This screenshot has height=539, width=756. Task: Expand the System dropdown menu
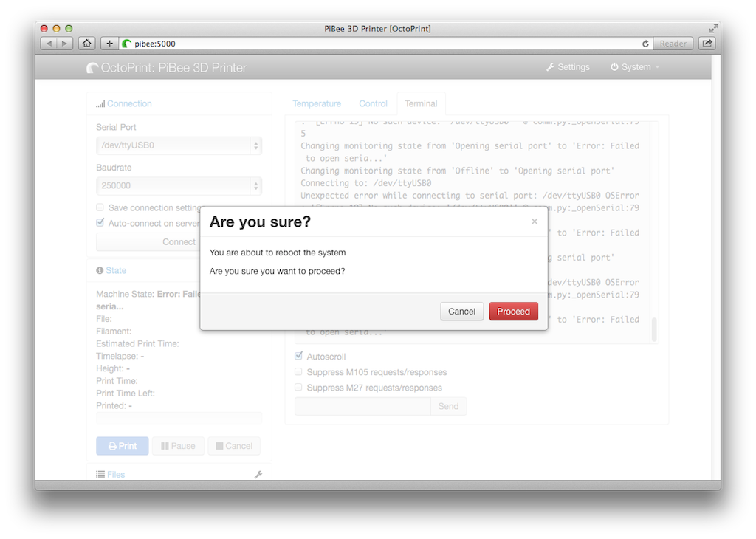point(634,67)
